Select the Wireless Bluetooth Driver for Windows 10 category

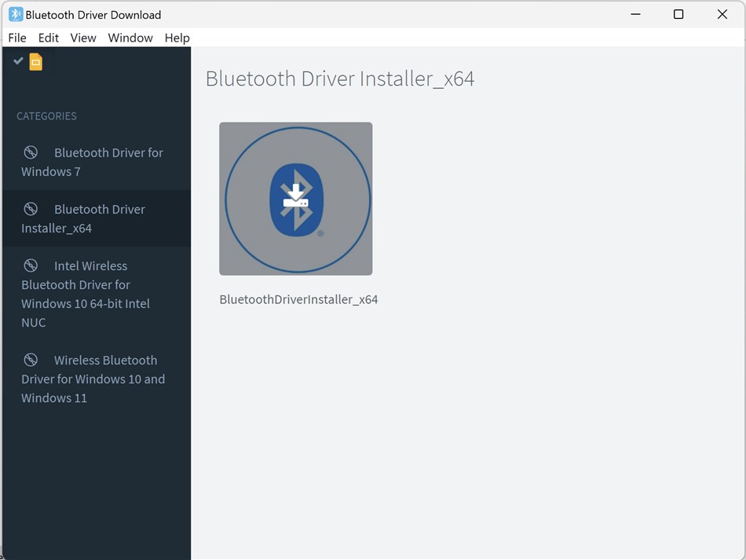coord(94,379)
